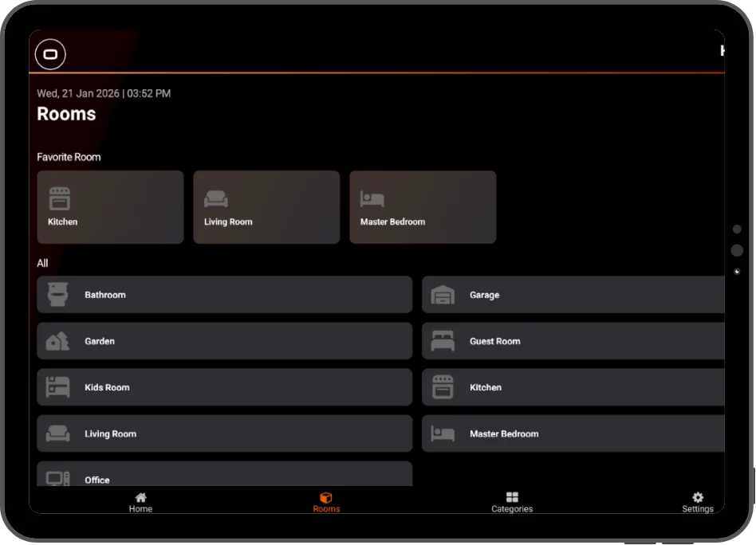The height and width of the screenshot is (545, 756).
Task: Open the Bathroom room entry
Action: [x=225, y=295]
